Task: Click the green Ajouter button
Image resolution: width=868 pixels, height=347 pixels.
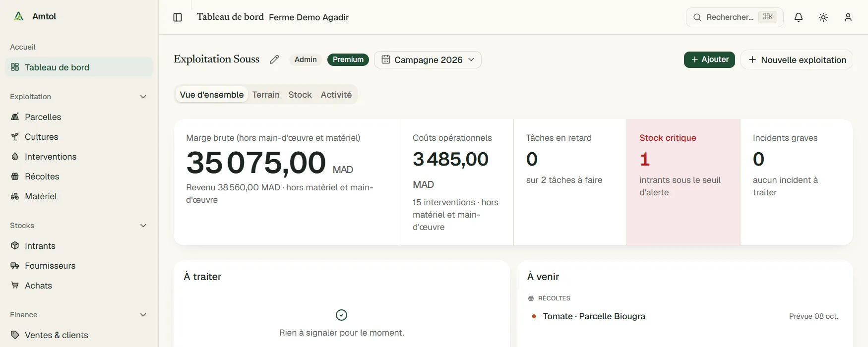Action: coord(709,59)
